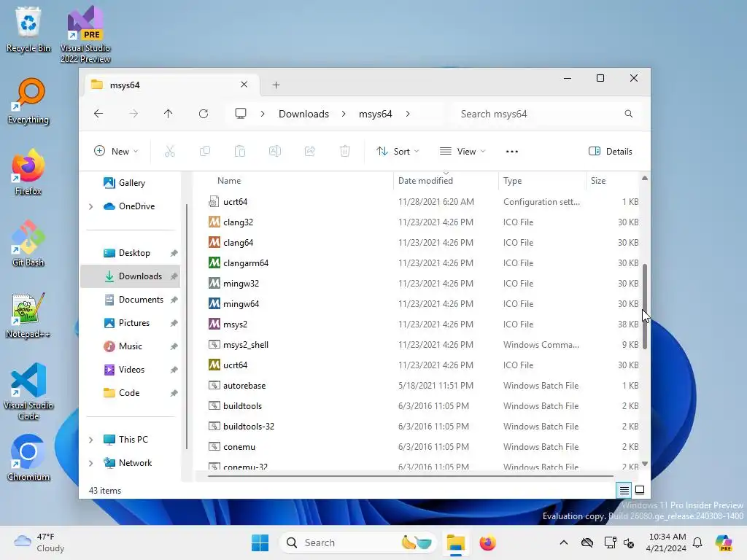Click the Delete trash icon in toolbar

click(x=345, y=152)
